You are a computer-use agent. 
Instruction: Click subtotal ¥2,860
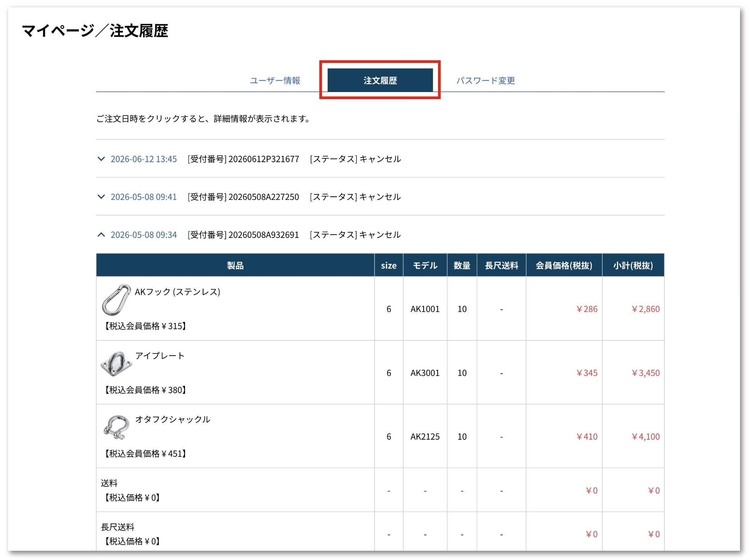tap(646, 309)
